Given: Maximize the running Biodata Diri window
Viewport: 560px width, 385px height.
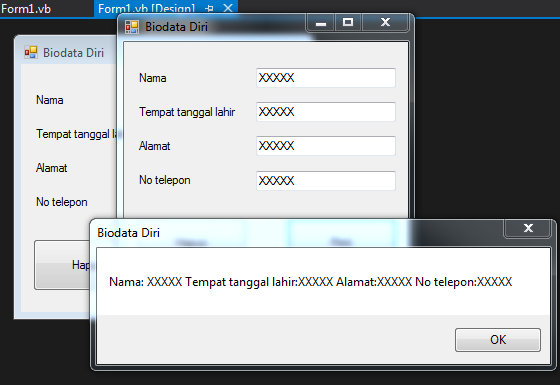Looking at the screenshot, I should (x=348, y=23).
